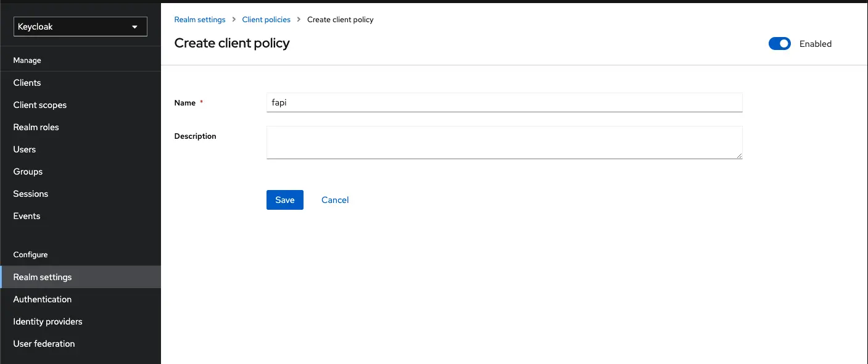Disable the client policy Enabled switch
The height and width of the screenshot is (364, 868).
[x=779, y=43]
